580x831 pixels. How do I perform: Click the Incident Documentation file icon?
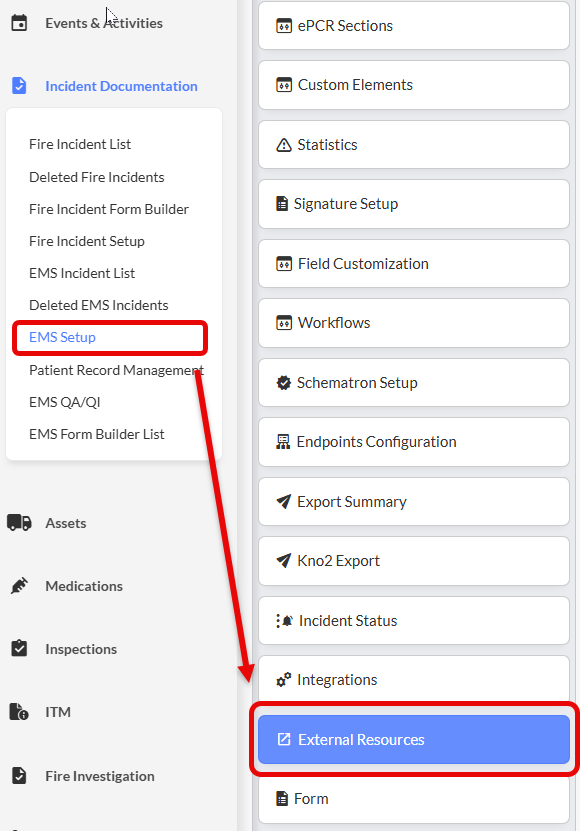tap(19, 85)
